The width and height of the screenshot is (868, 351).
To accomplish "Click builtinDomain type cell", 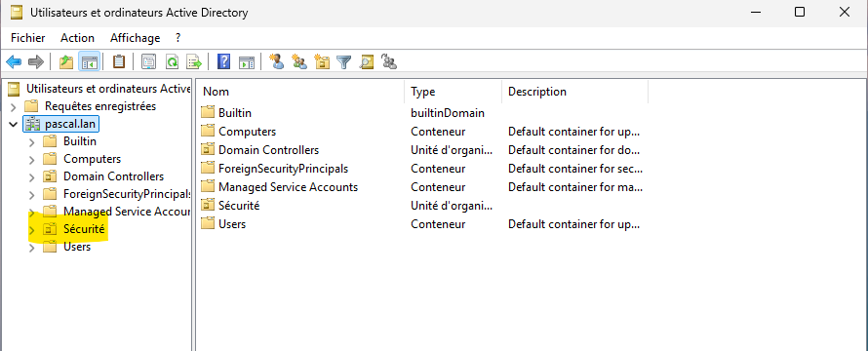I will tap(448, 113).
